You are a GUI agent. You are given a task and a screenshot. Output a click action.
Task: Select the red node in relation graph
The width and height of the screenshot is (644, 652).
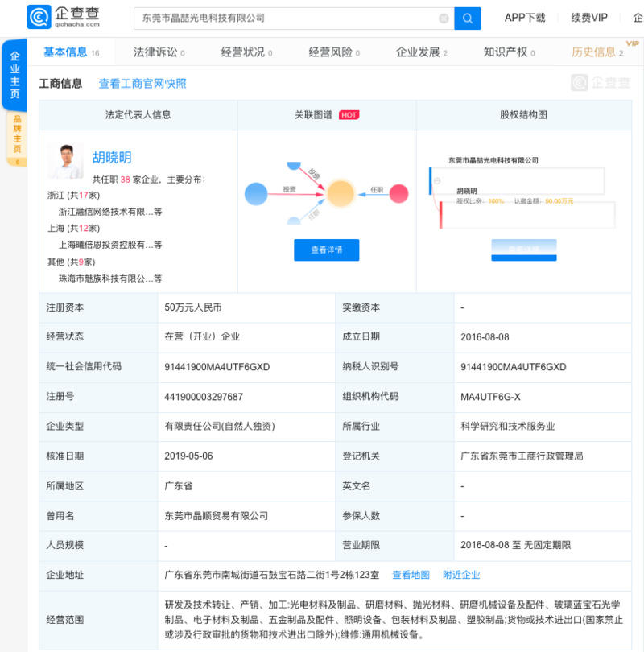(399, 193)
